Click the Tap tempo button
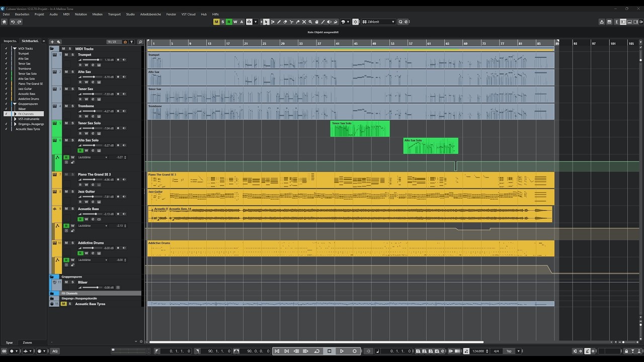 (x=509, y=351)
